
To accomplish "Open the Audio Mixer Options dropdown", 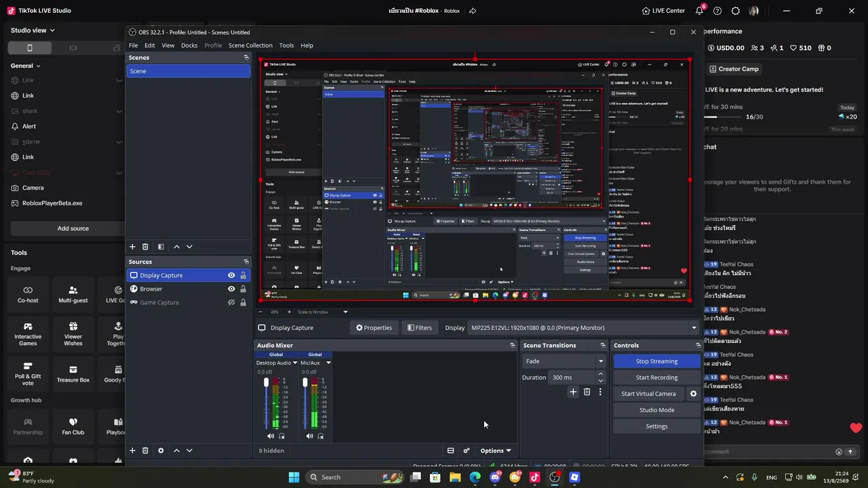I will [x=495, y=451].
